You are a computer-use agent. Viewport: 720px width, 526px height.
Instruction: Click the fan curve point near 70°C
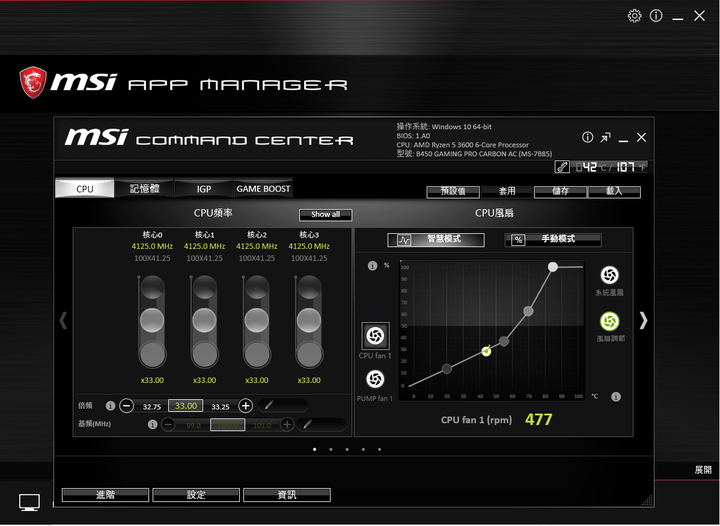[528, 311]
